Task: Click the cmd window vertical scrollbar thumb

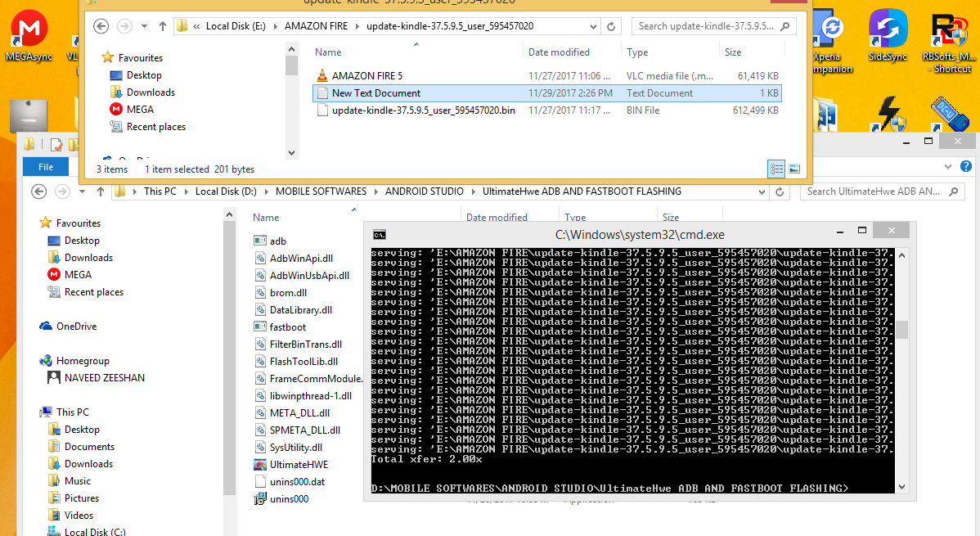Action: 901,330
